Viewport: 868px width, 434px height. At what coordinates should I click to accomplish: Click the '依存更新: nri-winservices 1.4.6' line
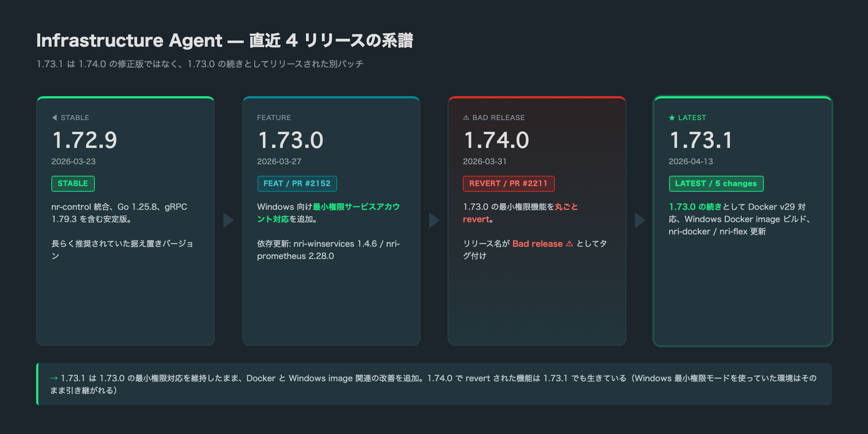(x=328, y=250)
